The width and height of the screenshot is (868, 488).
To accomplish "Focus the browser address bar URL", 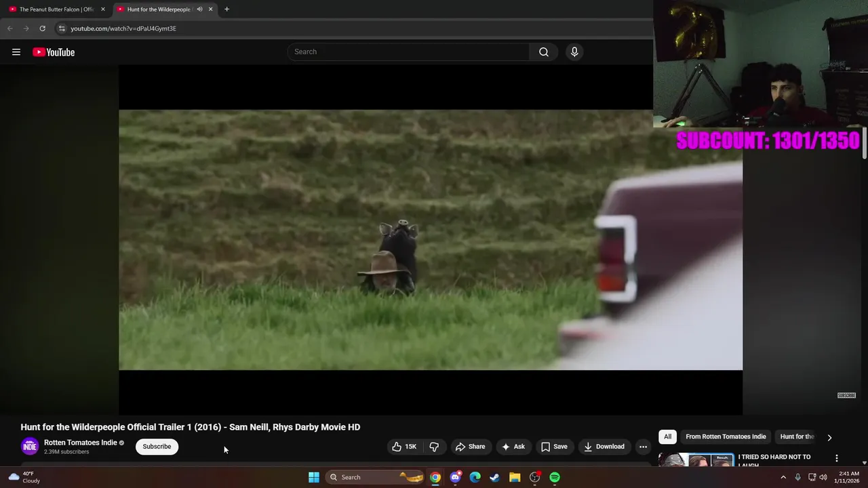I will click(123, 28).
